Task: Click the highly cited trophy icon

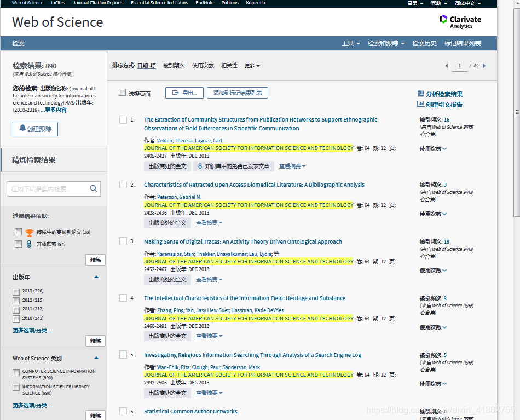Action: 29,232
